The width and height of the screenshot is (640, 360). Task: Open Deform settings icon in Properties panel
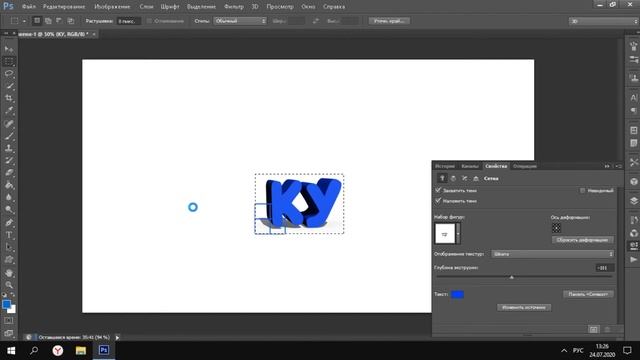click(x=453, y=178)
